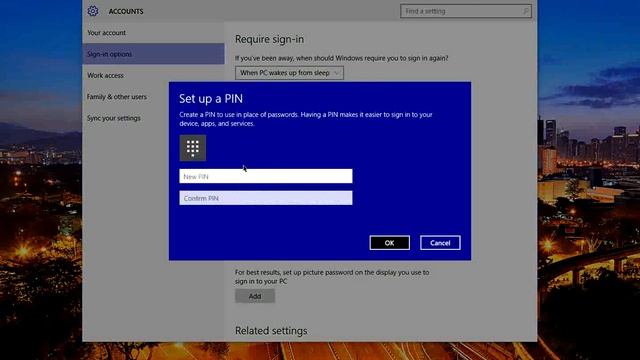This screenshot has height=360, width=640.
Task: Select Sign-in options in sidebar
Action: (x=153, y=54)
